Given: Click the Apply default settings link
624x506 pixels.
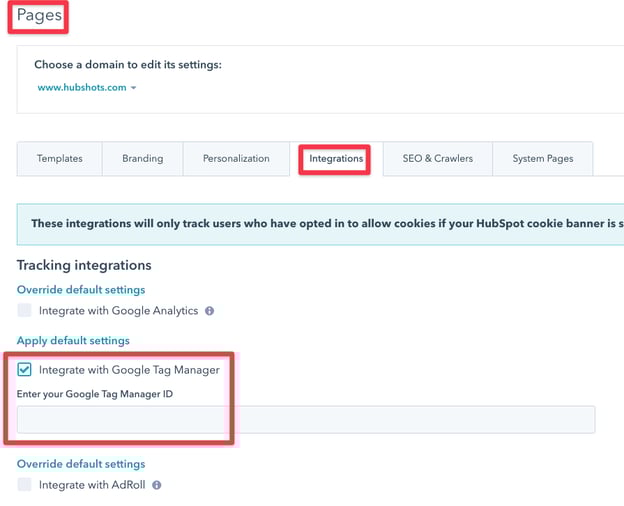Looking at the screenshot, I should (x=72, y=341).
